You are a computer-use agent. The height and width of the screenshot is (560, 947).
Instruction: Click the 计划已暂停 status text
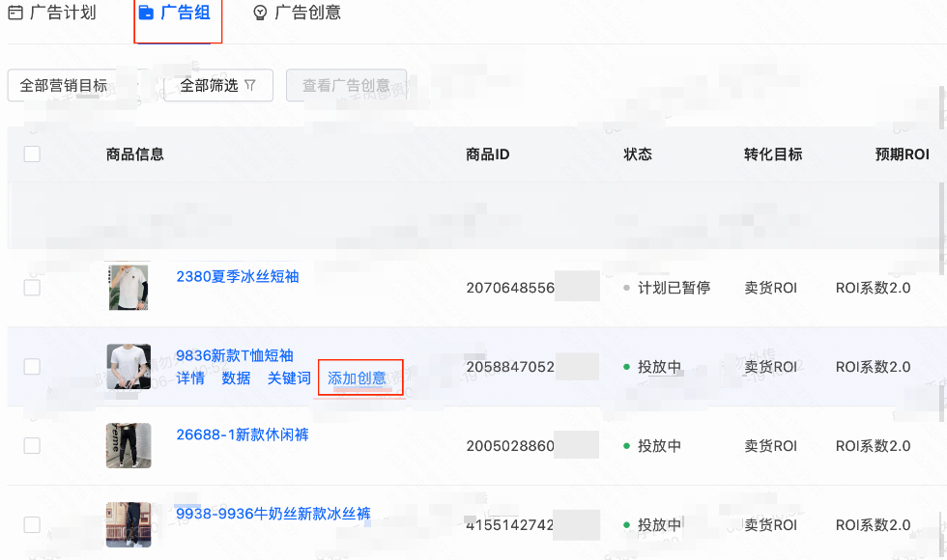coord(674,288)
